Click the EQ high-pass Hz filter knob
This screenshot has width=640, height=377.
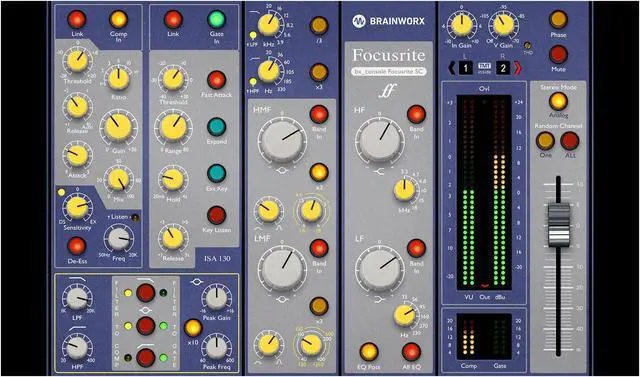point(268,70)
